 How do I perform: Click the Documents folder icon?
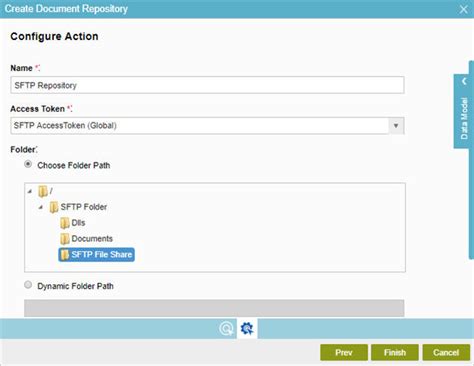(x=65, y=239)
